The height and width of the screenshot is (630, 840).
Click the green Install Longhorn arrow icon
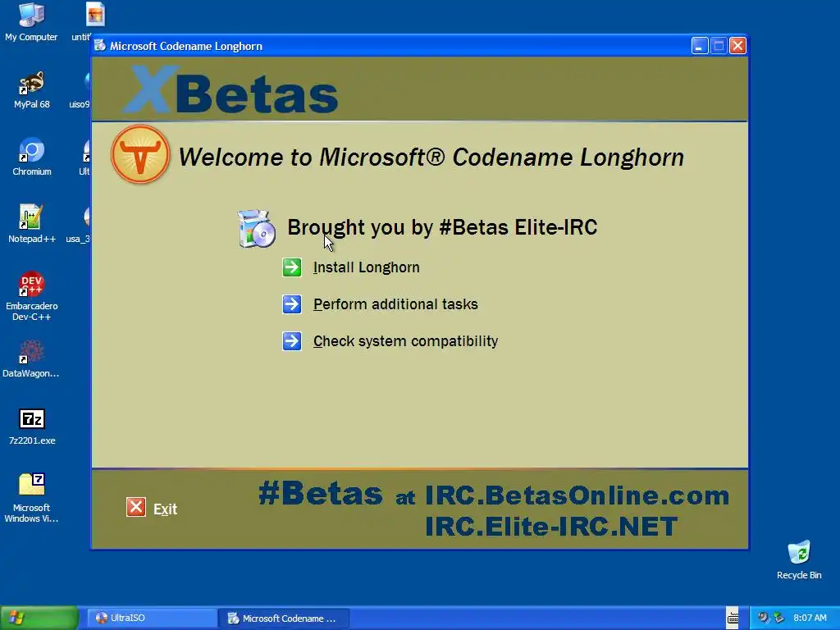point(292,267)
